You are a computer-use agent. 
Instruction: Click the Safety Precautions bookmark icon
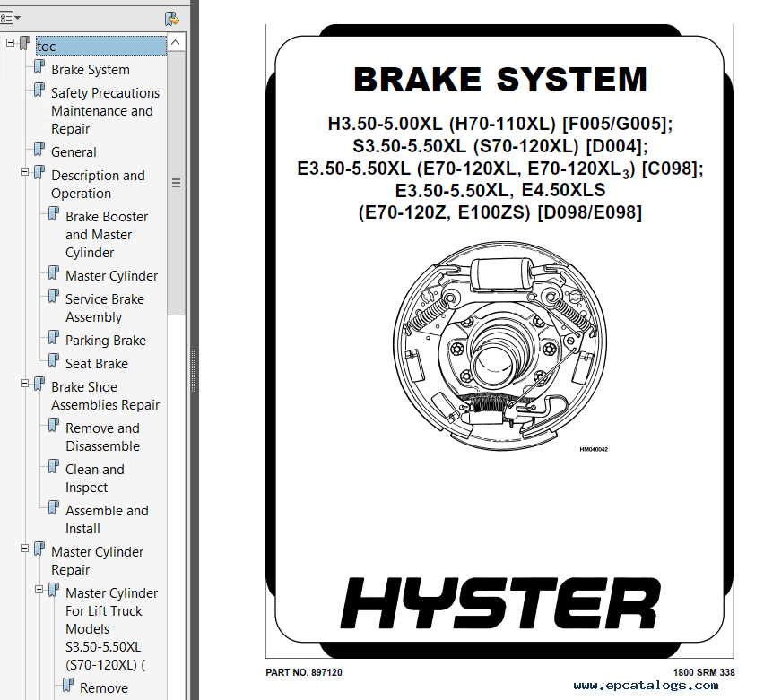coord(39,91)
